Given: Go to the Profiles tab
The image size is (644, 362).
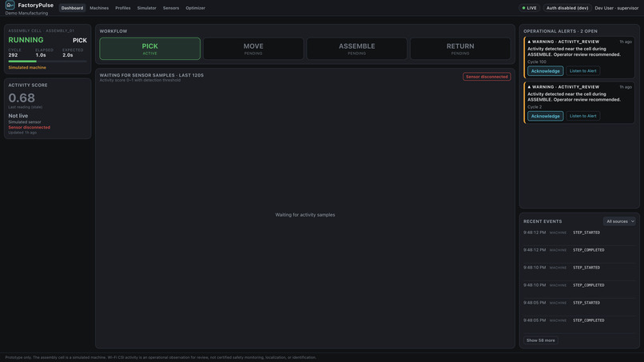Looking at the screenshot, I should coord(123,8).
